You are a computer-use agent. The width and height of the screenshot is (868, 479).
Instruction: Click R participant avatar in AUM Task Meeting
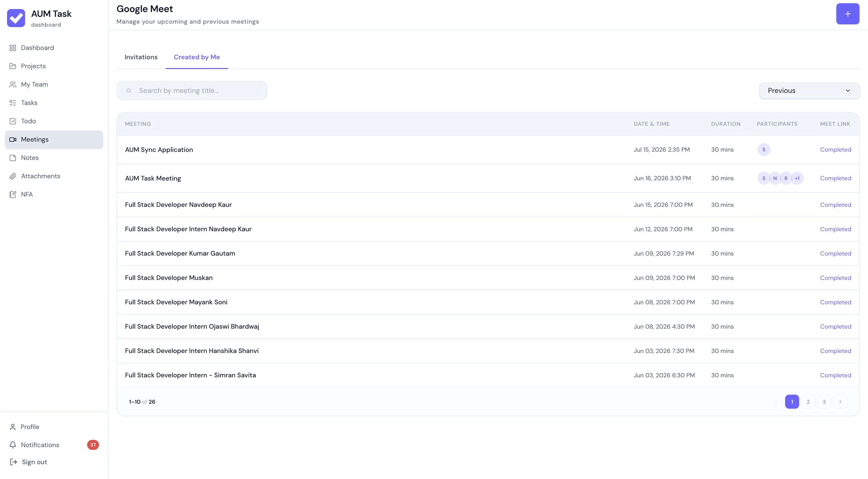tap(786, 178)
